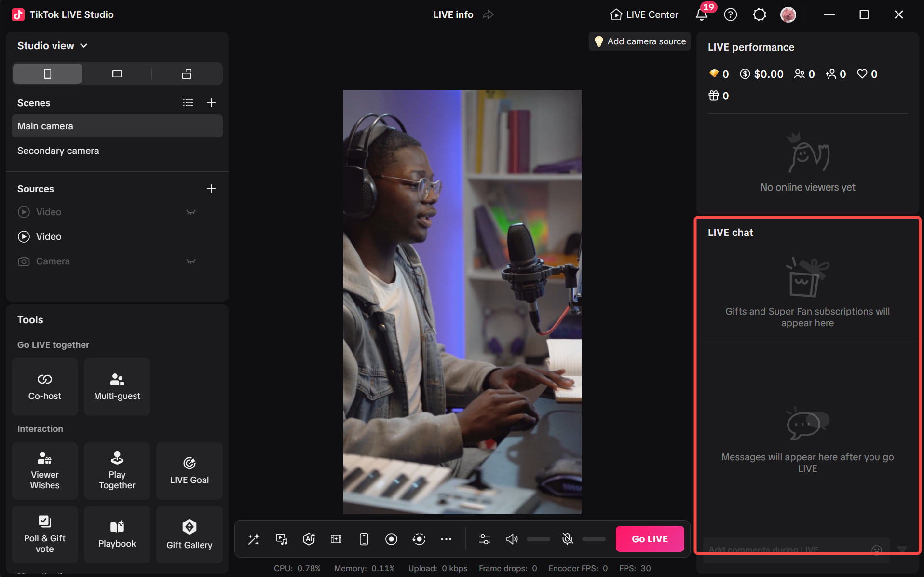Select the Secondary camera scene
924x577 pixels.
[58, 151]
